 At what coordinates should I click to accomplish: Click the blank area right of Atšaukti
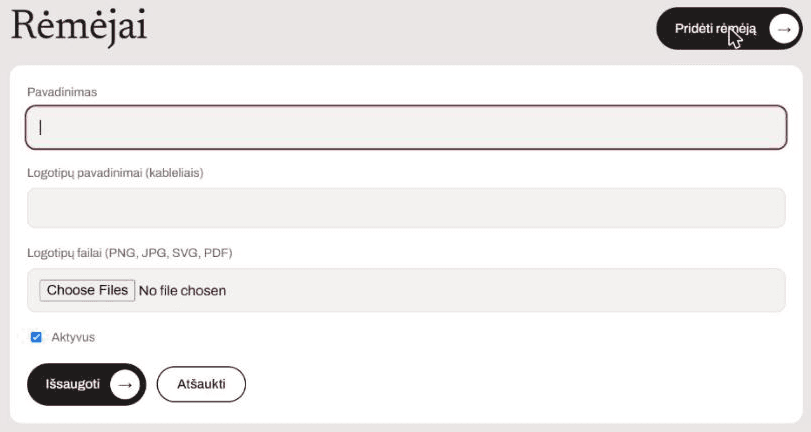tap(517, 384)
